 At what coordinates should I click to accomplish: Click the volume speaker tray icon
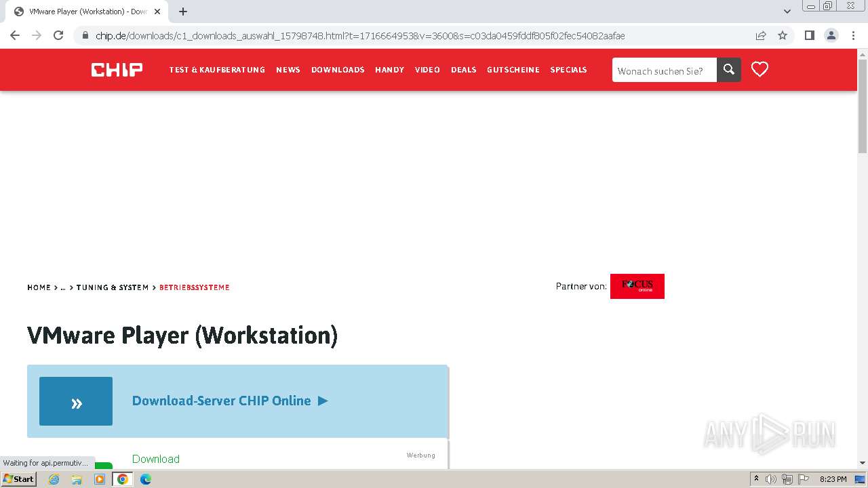tap(771, 479)
